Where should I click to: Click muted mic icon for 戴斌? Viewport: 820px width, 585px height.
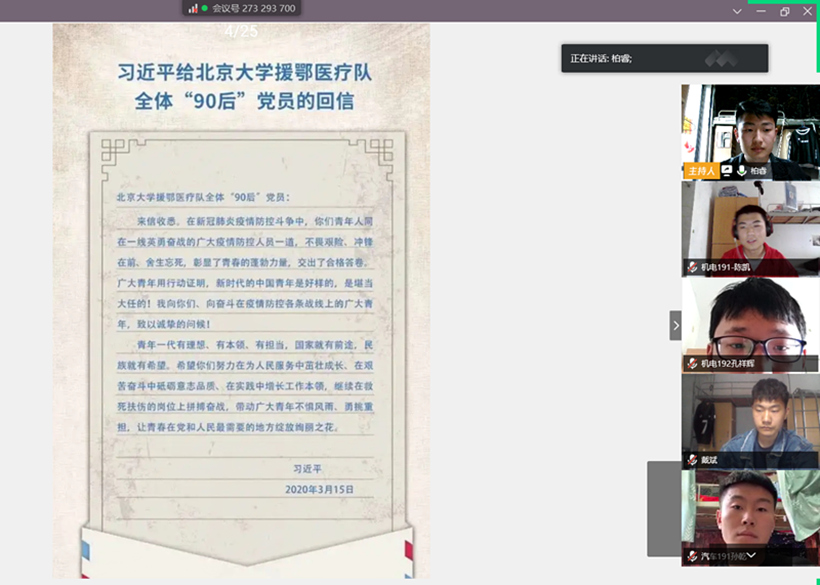[692, 460]
